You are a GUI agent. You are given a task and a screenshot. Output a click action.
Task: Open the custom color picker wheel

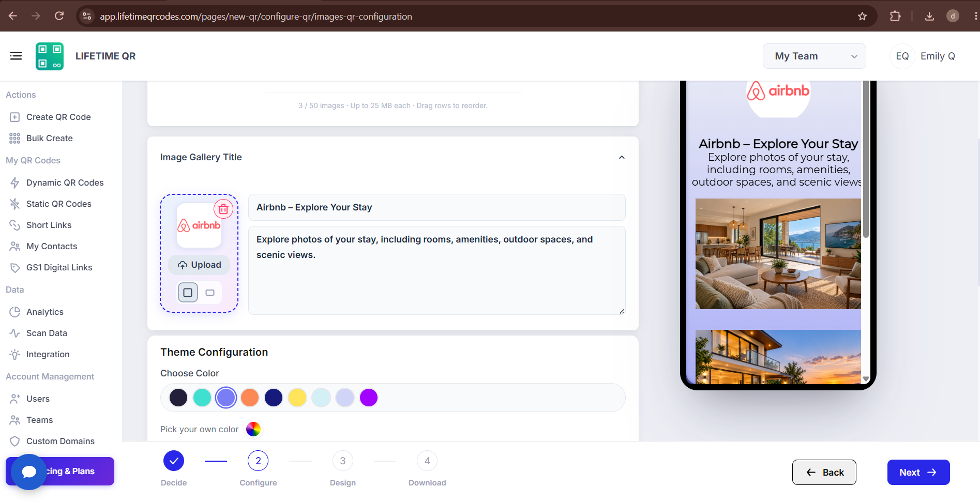pyautogui.click(x=253, y=429)
